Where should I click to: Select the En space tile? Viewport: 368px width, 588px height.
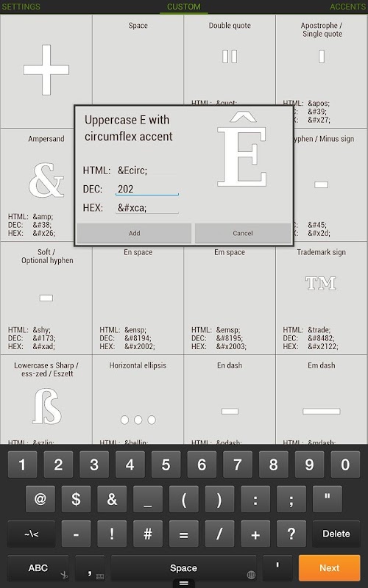pyautogui.click(x=138, y=300)
